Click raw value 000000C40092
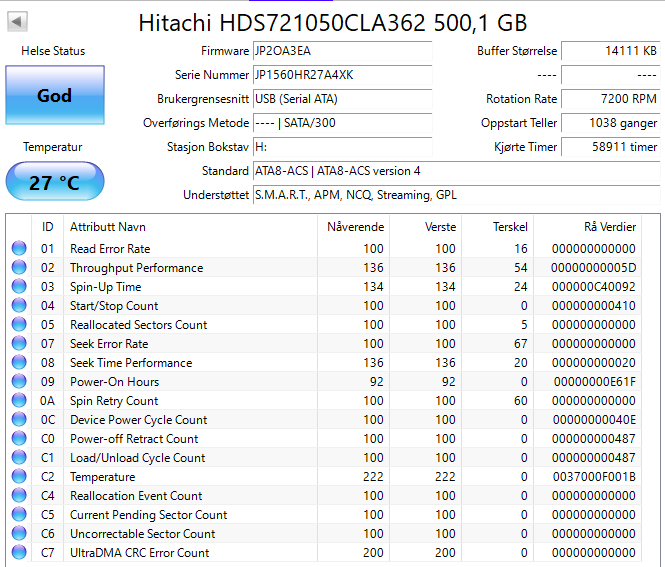This screenshot has height=567, width=665. [x=594, y=287]
